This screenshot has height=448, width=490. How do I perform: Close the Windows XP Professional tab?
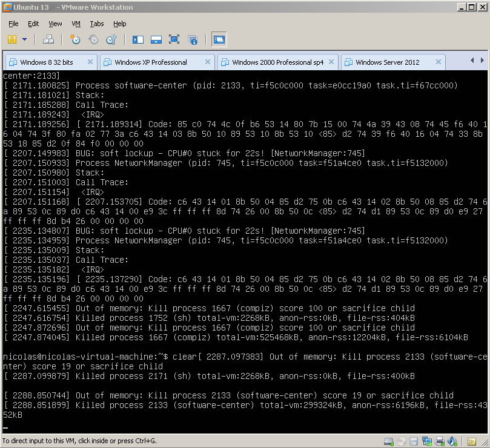click(x=208, y=62)
